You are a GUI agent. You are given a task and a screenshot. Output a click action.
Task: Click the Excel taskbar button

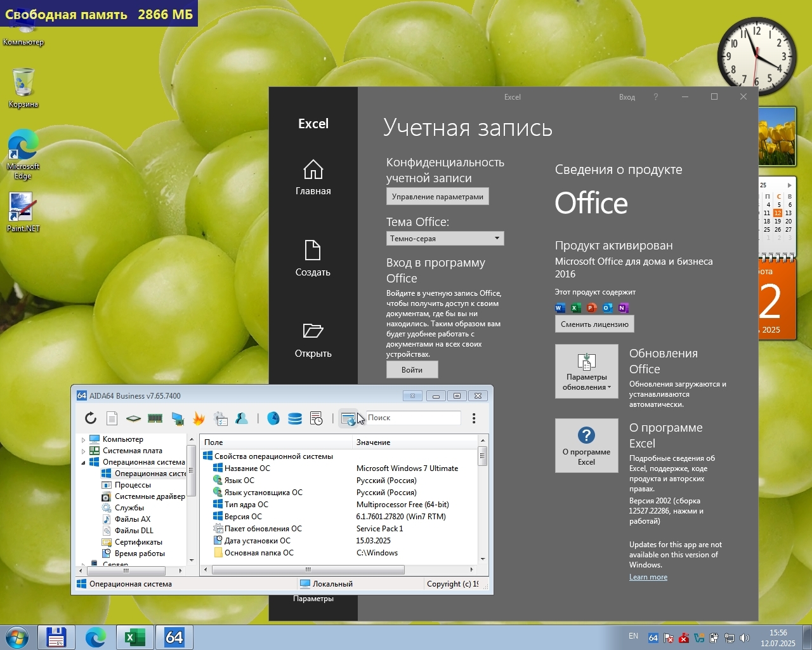pyautogui.click(x=134, y=637)
